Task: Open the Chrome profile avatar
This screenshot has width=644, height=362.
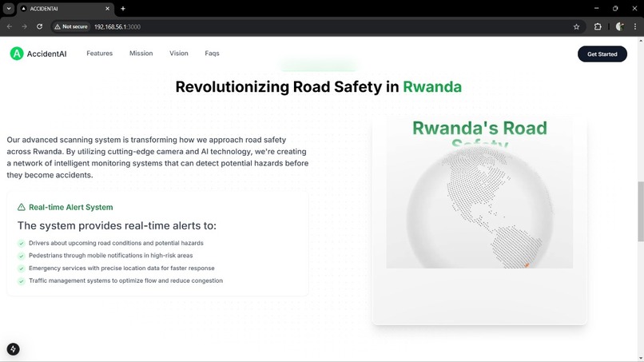Action: pos(620,26)
